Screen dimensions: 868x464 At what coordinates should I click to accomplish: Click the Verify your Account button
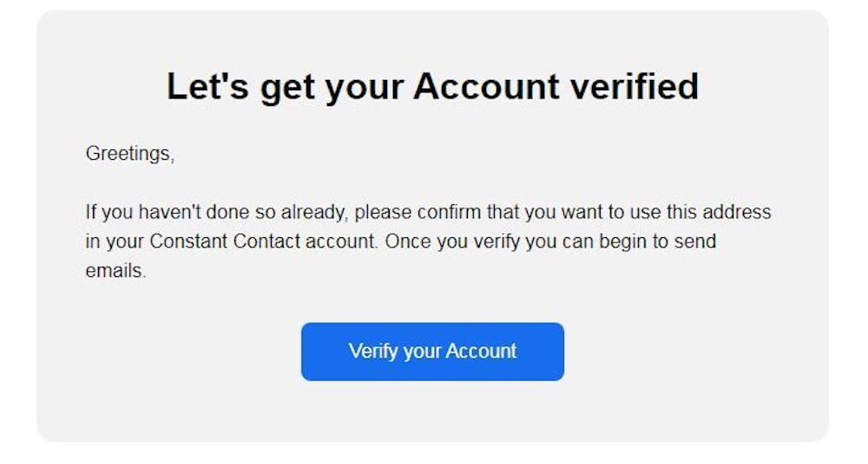[432, 352]
